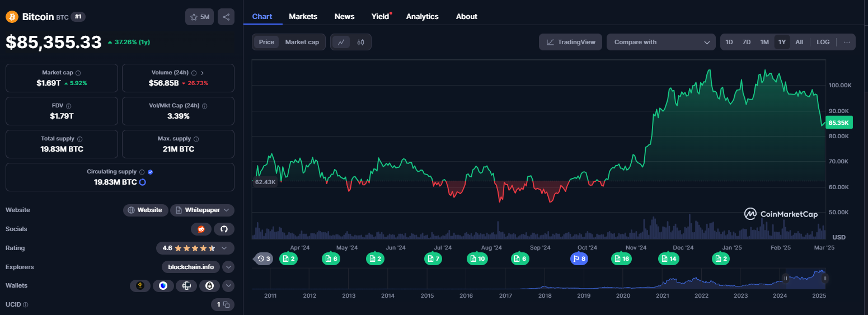
Task: Click the Binance wallet icon
Action: coord(140,286)
